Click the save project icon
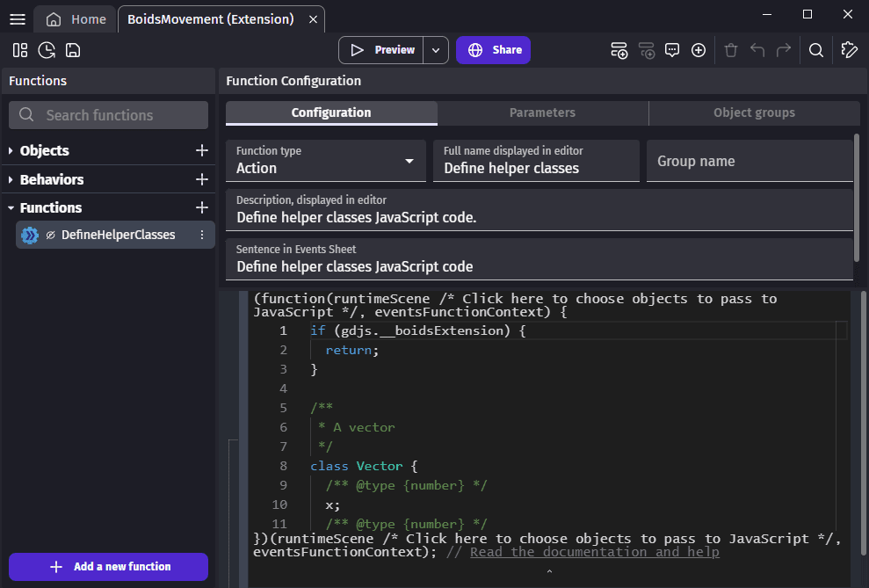This screenshot has height=588, width=869. coord(73,50)
